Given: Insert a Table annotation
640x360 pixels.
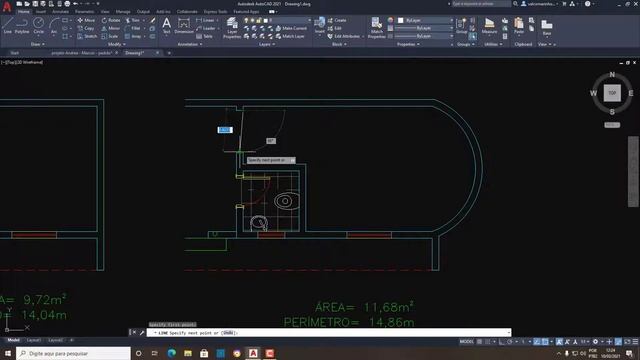Looking at the screenshot, I should tap(204, 36).
